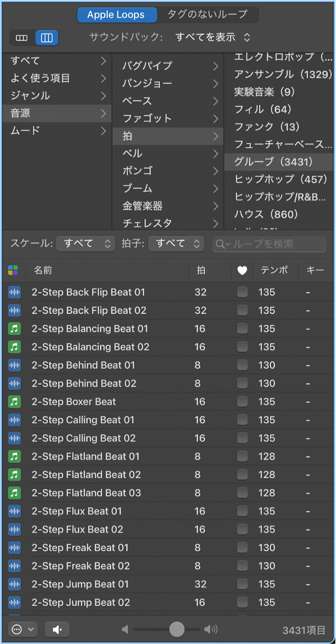336x644 pixels.
Task: Click audio loop icon for 2-Step Jump Beat 02
Action: (14, 602)
